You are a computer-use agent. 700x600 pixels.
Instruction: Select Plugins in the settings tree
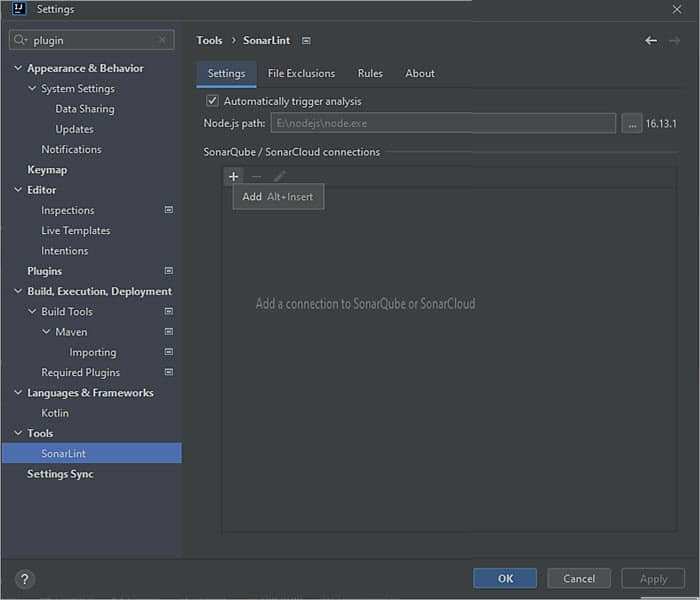[x=45, y=271]
